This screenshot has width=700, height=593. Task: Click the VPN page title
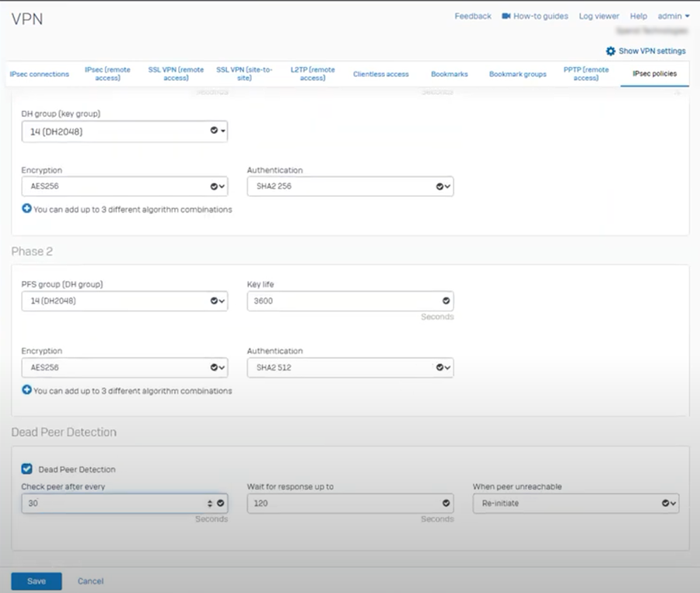[x=26, y=19]
